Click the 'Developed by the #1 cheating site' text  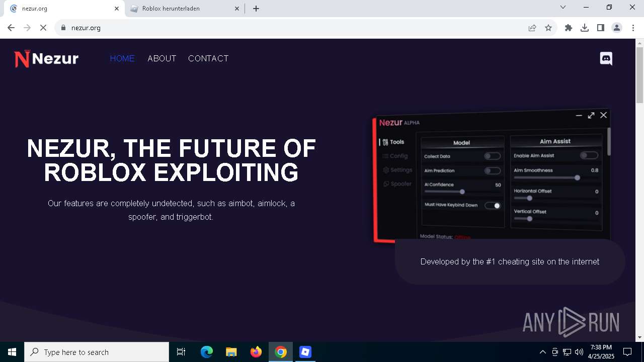pyautogui.click(x=510, y=262)
